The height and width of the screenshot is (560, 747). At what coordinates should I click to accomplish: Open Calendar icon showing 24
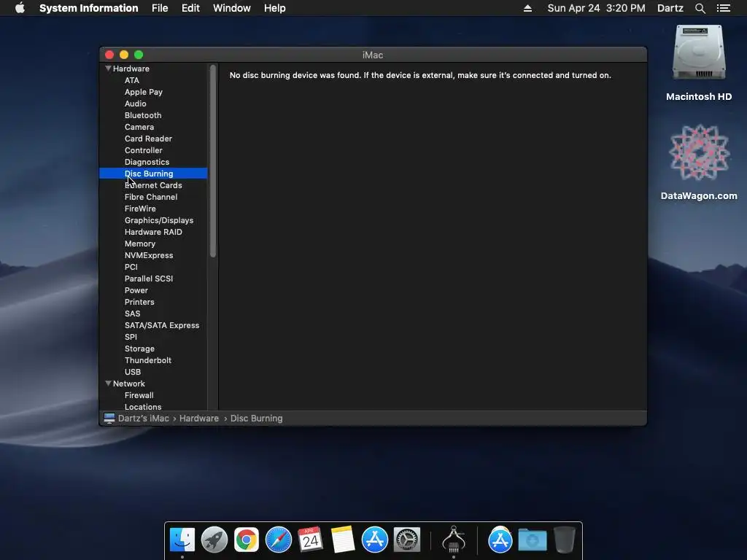pyautogui.click(x=310, y=540)
